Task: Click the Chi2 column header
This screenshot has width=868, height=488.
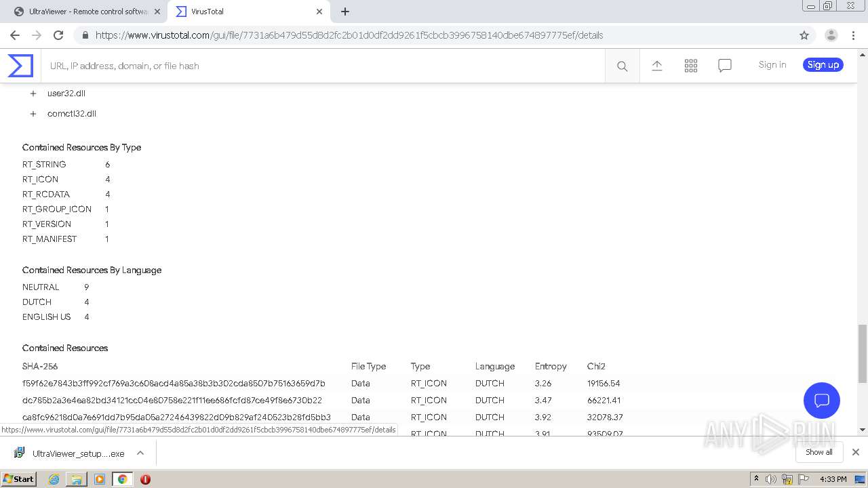Action: 596,367
